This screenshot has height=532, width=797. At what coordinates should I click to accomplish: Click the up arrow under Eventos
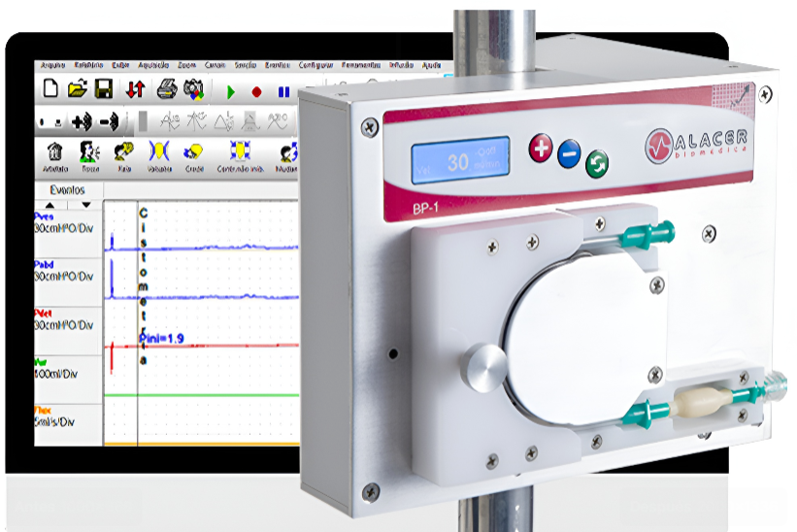[x=51, y=205]
